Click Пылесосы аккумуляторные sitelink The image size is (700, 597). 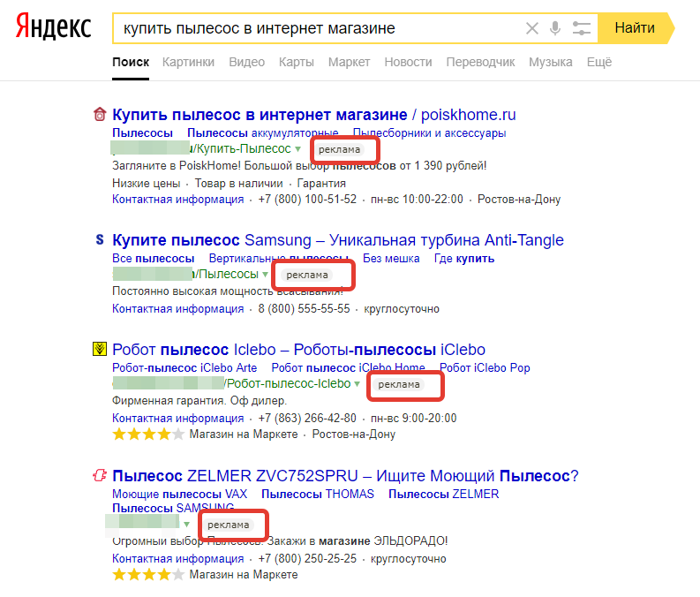coord(262,133)
